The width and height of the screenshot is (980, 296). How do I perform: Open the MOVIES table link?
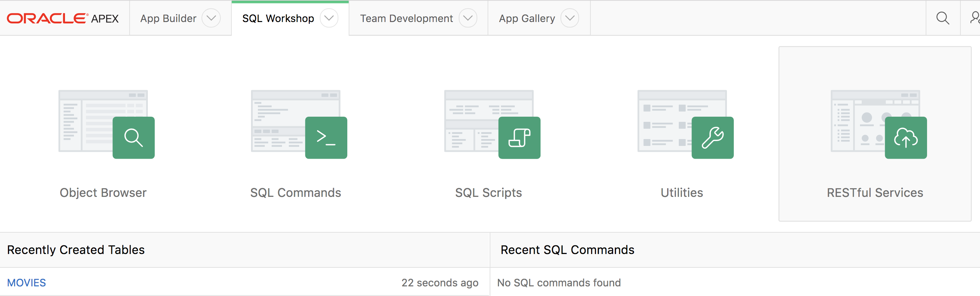click(26, 283)
